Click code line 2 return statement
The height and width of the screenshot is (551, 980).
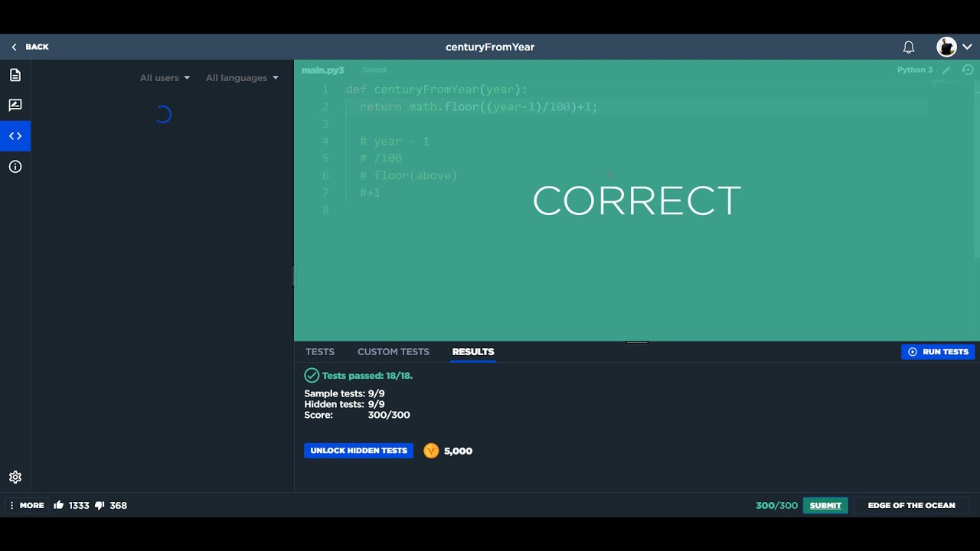[x=479, y=107]
